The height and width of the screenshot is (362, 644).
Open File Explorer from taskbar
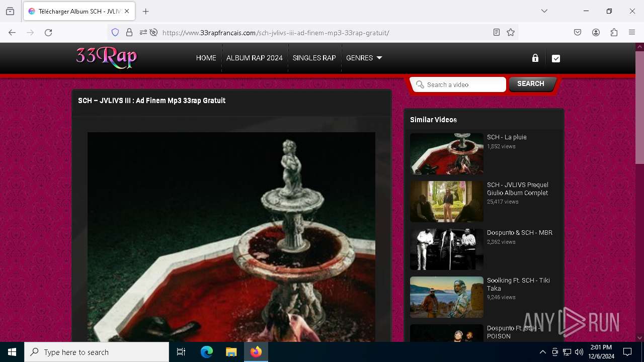pyautogui.click(x=231, y=352)
